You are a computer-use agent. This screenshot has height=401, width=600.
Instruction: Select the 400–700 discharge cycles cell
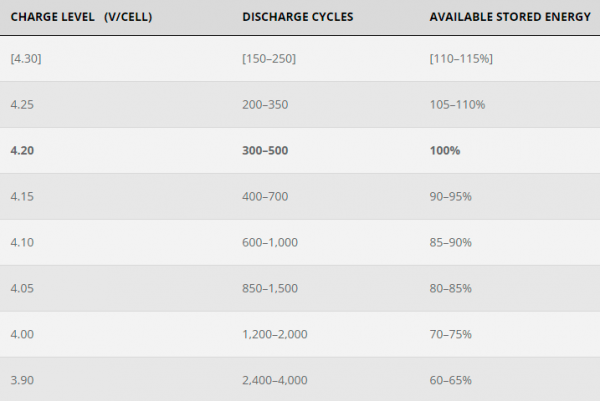click(x=265, y=196)
